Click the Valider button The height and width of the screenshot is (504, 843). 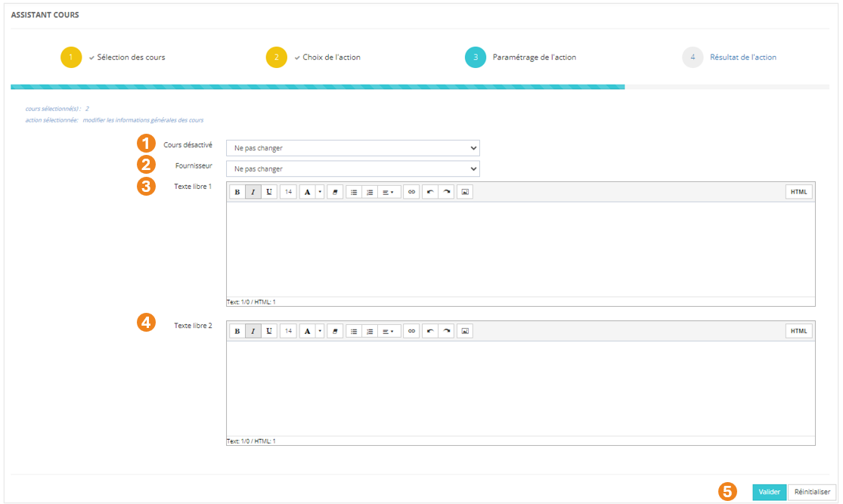coord(769,492)
